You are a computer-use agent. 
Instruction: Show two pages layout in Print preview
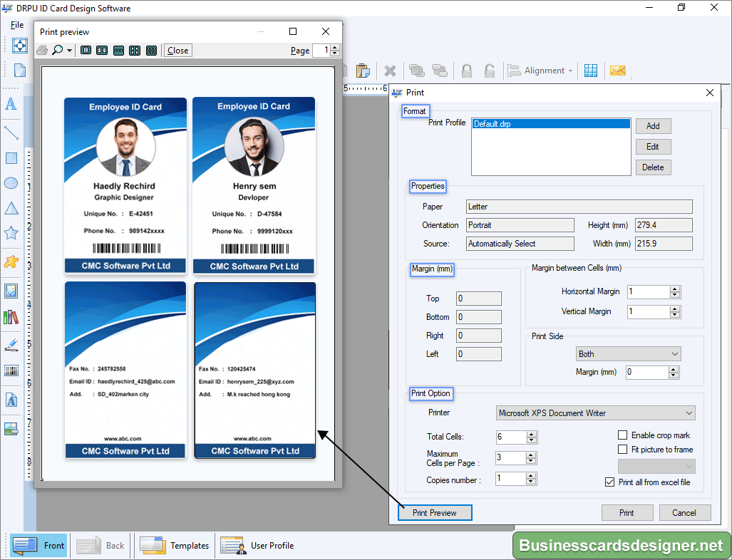[x=102, y=51]
